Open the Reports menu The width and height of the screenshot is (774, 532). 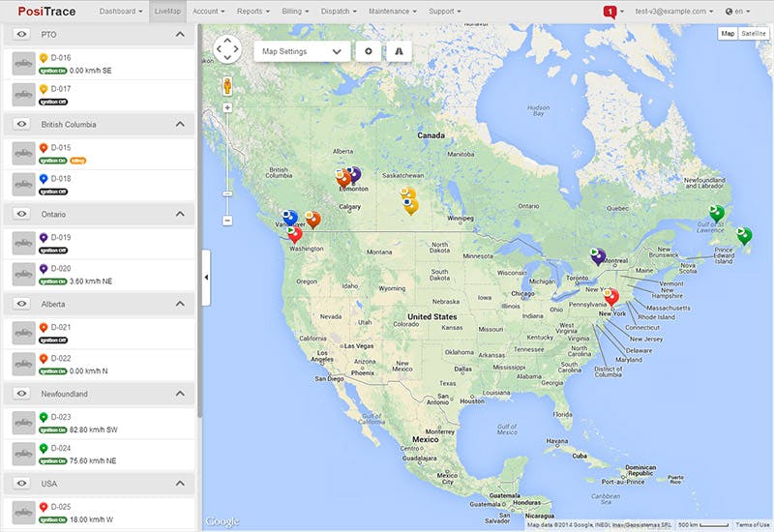coord(253,12)
